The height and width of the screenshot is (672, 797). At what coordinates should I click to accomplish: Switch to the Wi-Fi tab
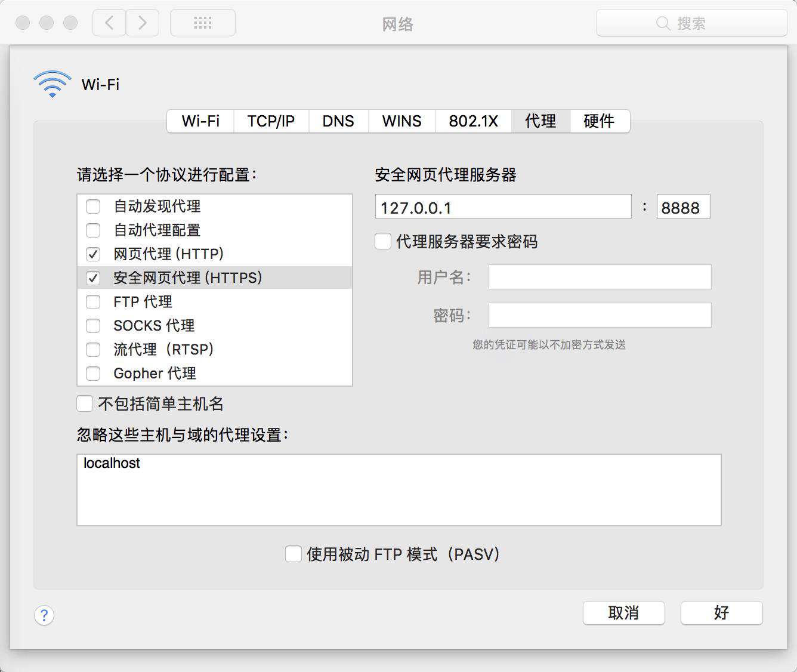tap(200, 121)
